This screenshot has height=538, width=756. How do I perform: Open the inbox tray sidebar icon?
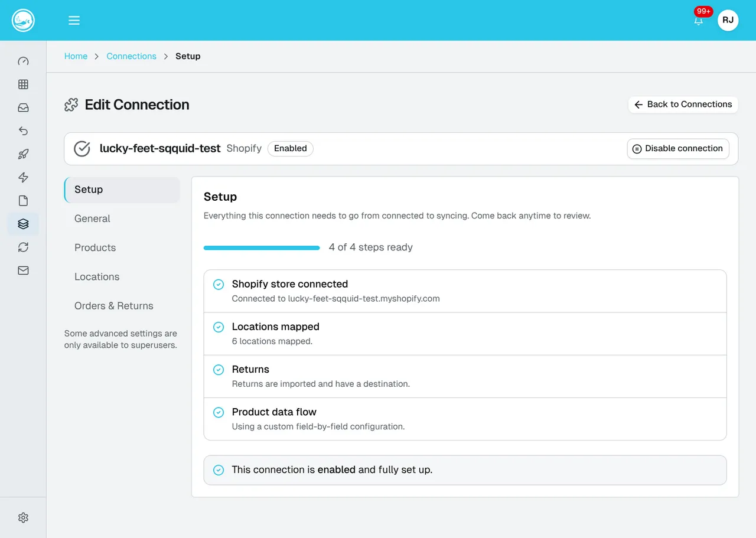click(x=23, y=108)
